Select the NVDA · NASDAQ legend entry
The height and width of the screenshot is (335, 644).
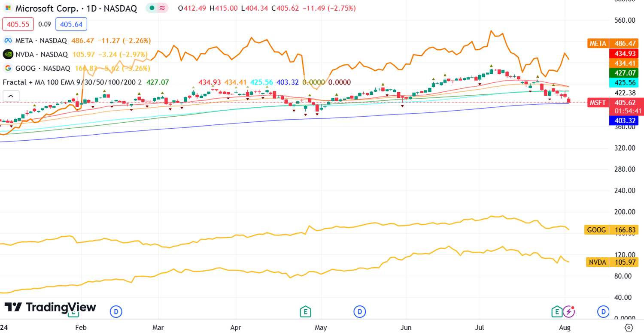pos(42,54)
